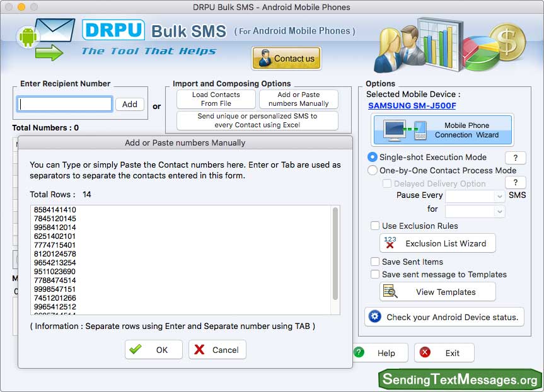Image resolution: width=544 pixels, height=392 pixels.
Task: Click number 9654213254 in the list
Action: point(55,263)
